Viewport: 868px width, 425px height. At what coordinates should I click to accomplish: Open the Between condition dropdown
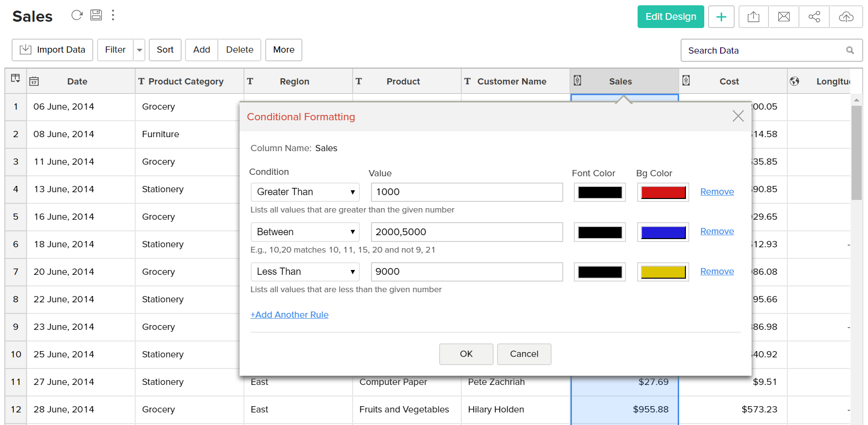(305, 232)
